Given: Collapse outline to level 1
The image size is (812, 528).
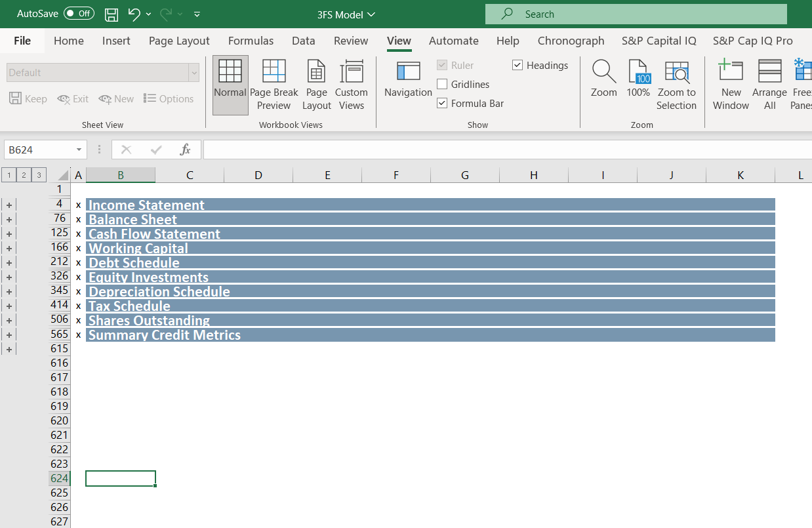Looking at the screenshot, I should (x=8, y=174).
